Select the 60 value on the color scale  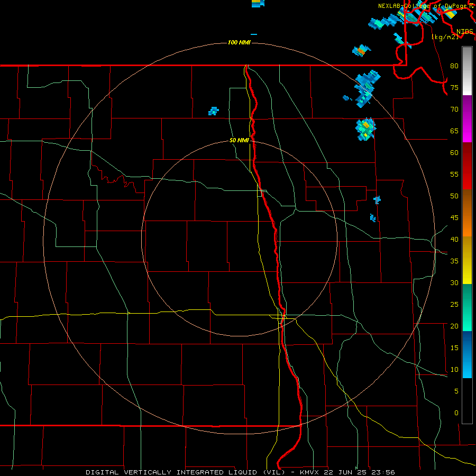pos(454,153)
